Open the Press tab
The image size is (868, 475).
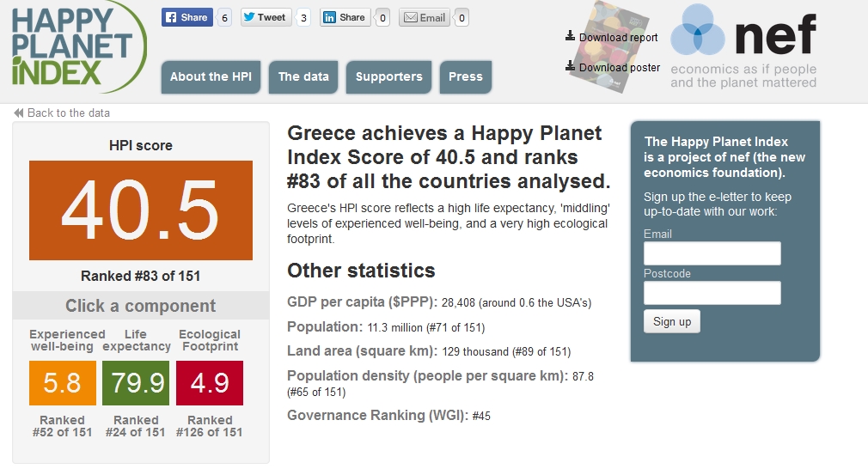[x=466, y=76]
